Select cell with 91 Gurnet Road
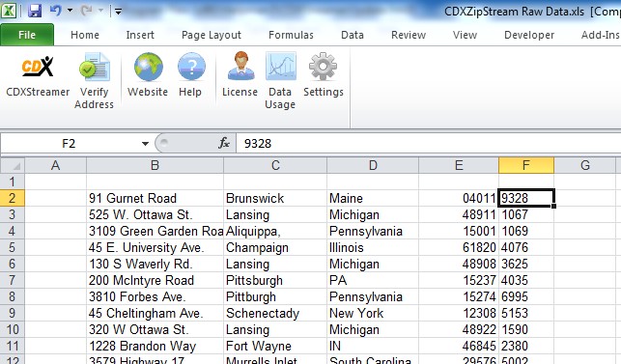 tap(155, 198)
